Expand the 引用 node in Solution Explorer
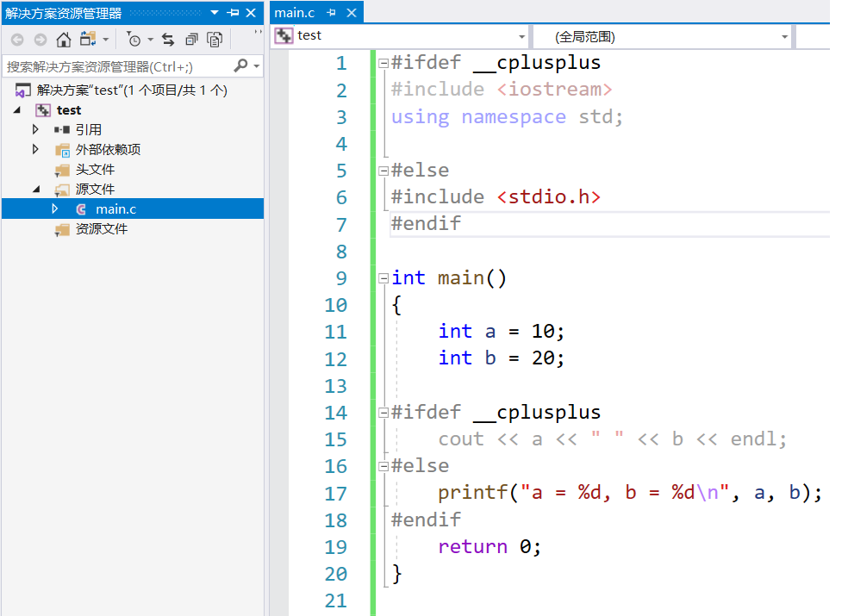This screenshot has width=848, height=616. 36,129
